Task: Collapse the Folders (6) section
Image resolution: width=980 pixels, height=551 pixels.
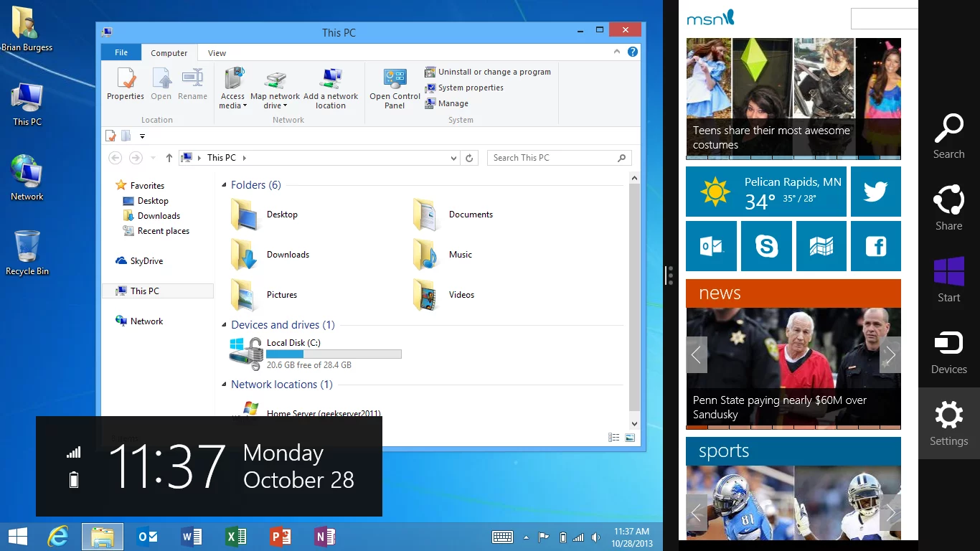Action: tap(223, 184)
